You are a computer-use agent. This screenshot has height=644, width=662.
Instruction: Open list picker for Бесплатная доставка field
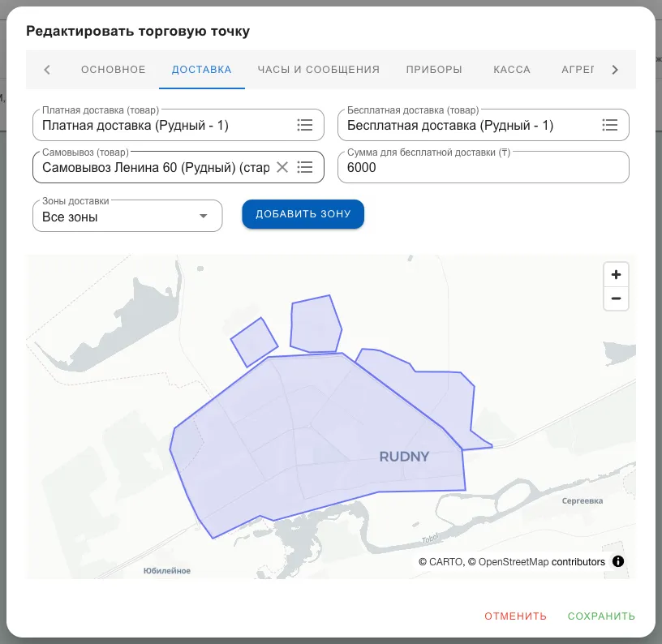(609, 125)
